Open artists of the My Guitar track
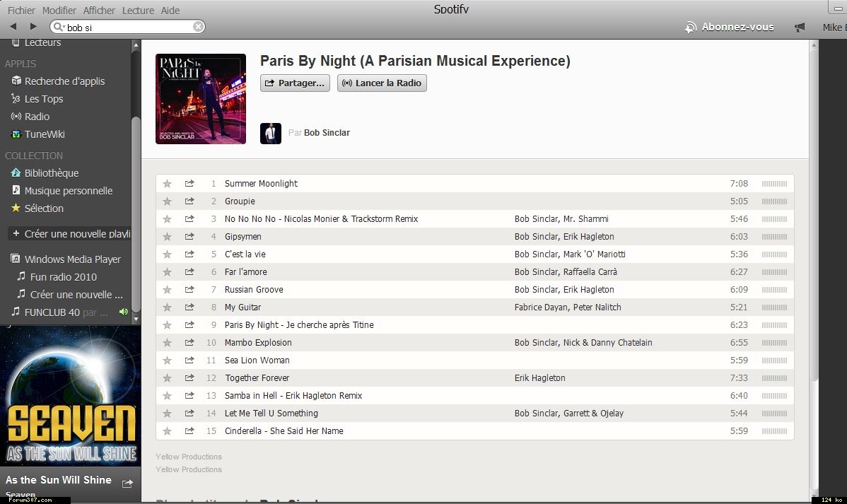 tap(568, 307)
